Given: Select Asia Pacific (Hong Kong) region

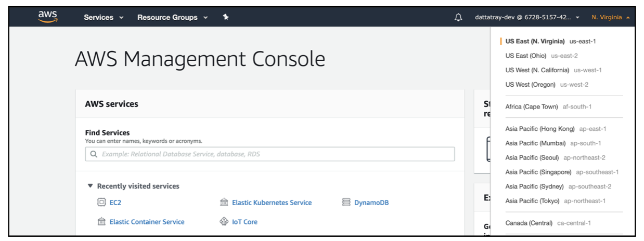Looking at the screenshot, I should pyautogui.click(x=556, y=129).
